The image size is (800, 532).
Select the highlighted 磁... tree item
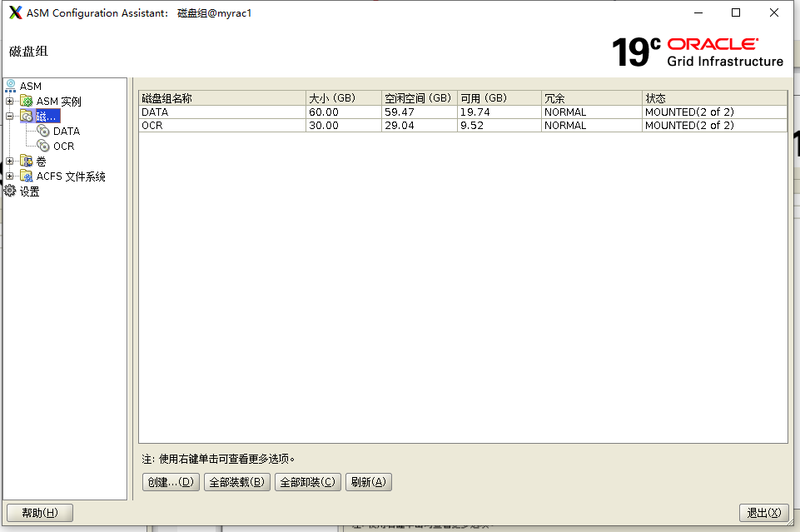(47, 117)
